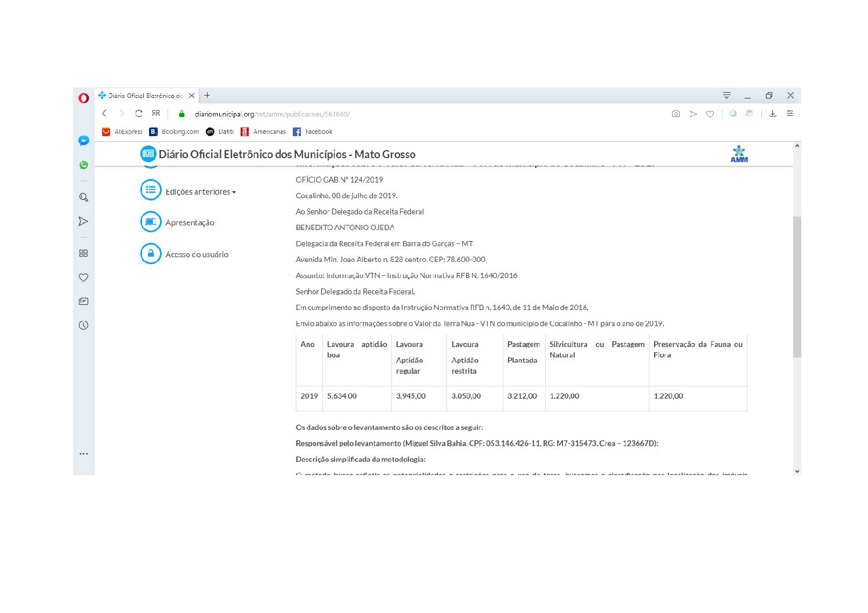Click the Apresentação link
This screenshot has height=613, width=868.
click(190, 223)
